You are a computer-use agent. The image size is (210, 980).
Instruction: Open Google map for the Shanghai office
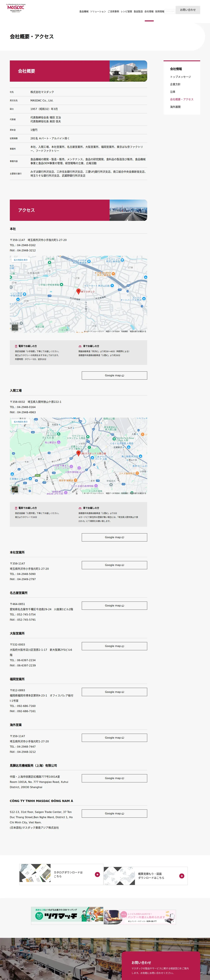[x=114, y=778]
